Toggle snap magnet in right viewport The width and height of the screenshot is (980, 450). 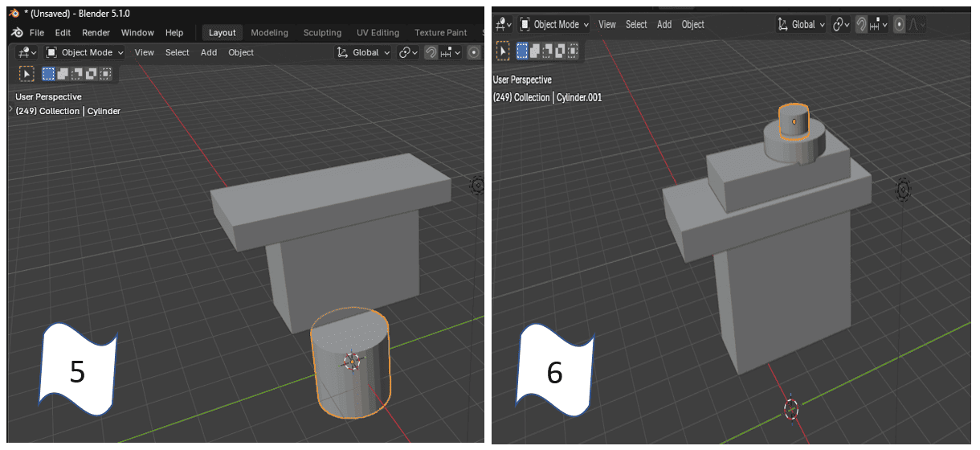[861, 24]
